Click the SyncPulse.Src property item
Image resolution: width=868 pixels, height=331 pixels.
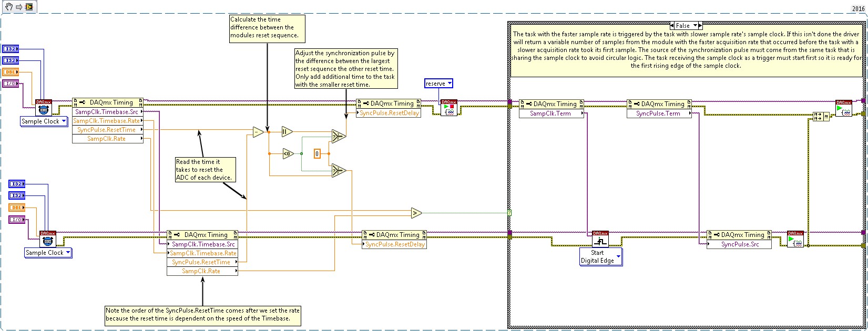tap(740, 244)
